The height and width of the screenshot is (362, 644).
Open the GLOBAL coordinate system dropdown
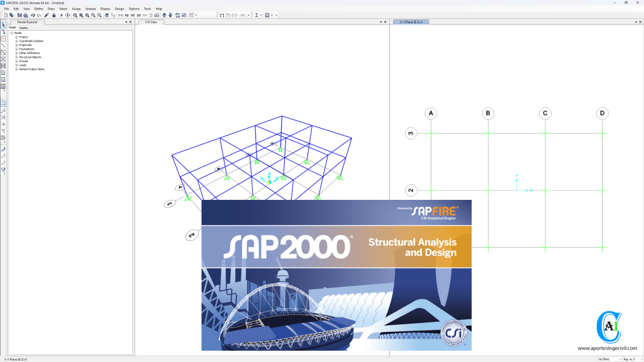pos(620,358)
